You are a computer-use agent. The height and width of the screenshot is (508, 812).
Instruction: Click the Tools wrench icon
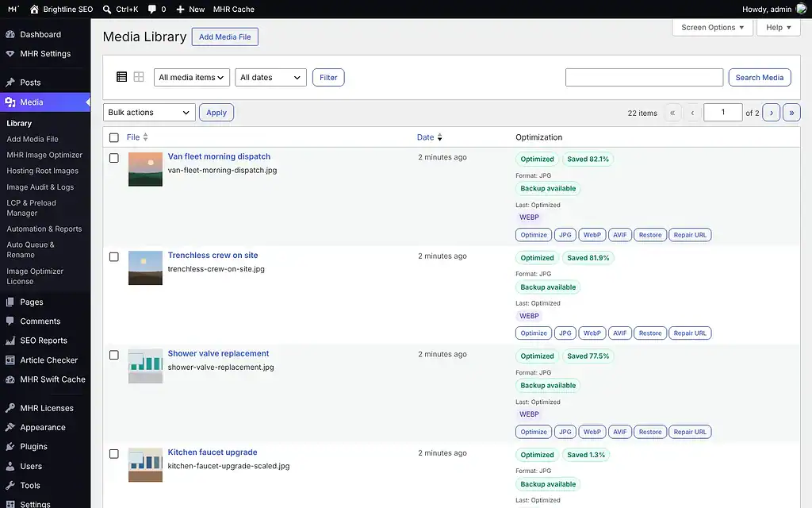click(10, 485)
